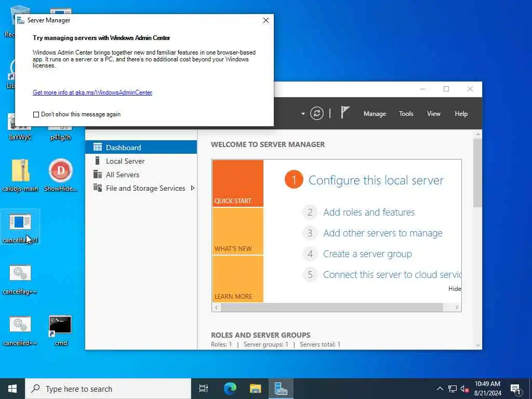Click the welcome tile's left scroll arrow
The height and width of the screenshot is (399, 532).
click(217, 307)
